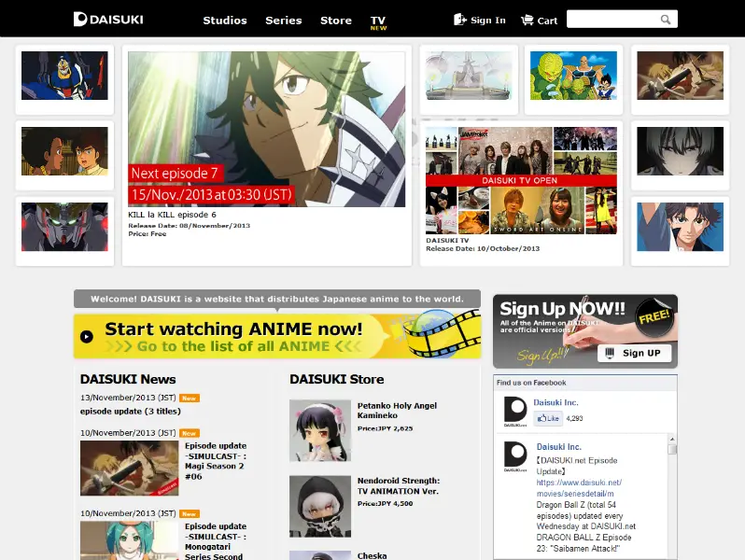Screen dimensions: 745x560
Task: Open the Daisuki Inc. feed post author
Action: [x=558, y=447]
